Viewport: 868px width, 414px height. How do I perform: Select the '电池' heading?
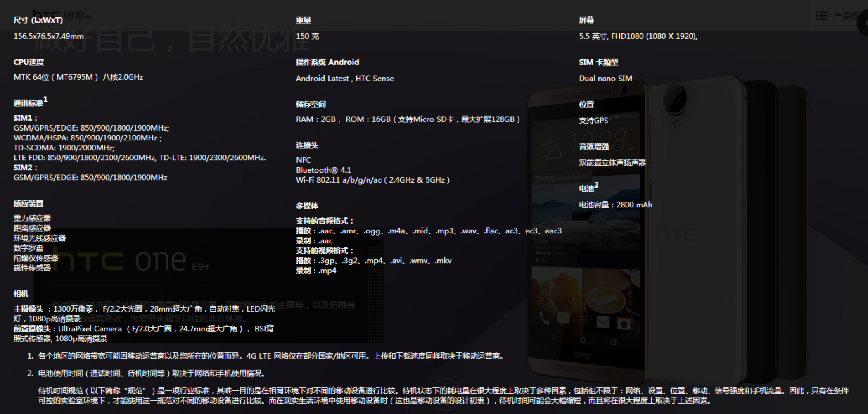click(x=588, y=187)
